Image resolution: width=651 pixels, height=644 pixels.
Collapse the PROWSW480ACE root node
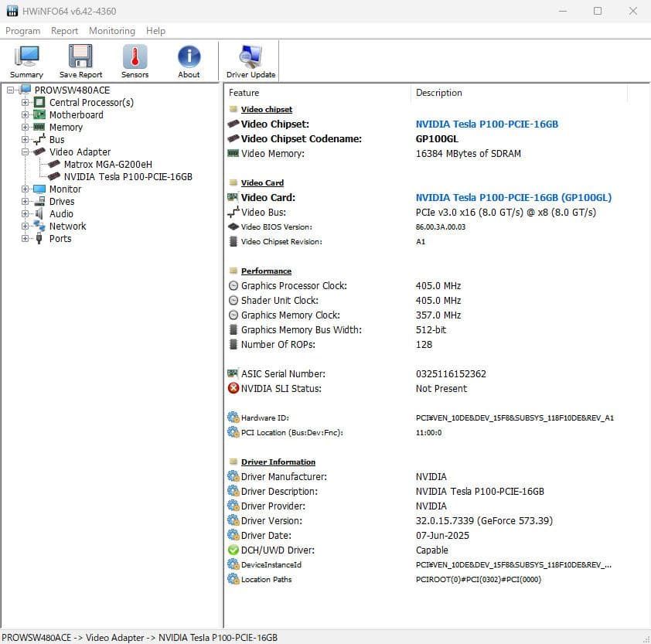point(11,90)
